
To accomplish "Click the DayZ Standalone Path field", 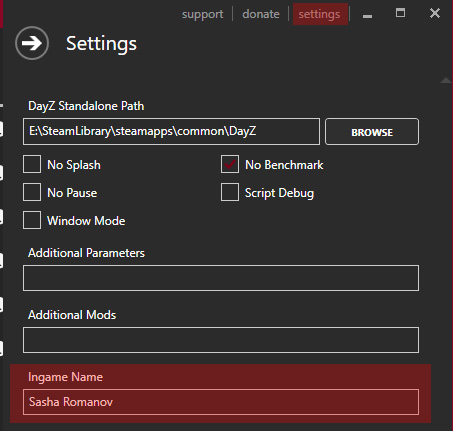I will [x=171, y=131].
